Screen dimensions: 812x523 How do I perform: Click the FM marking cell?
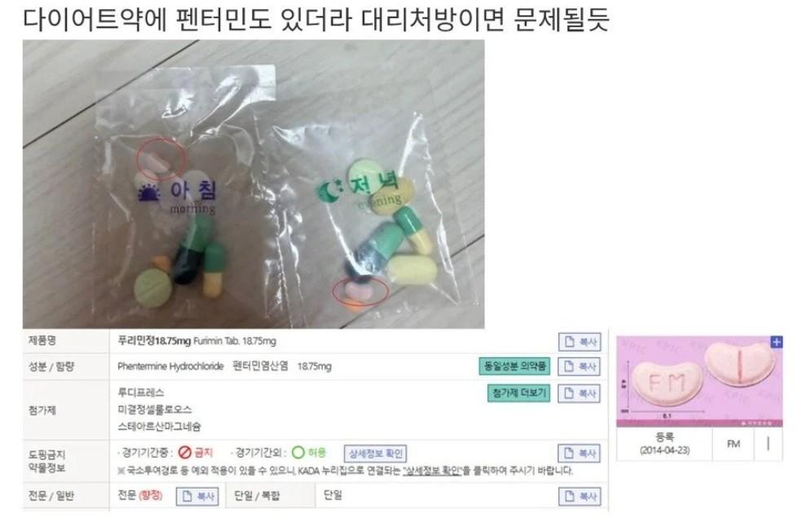[x=733, y=444]
